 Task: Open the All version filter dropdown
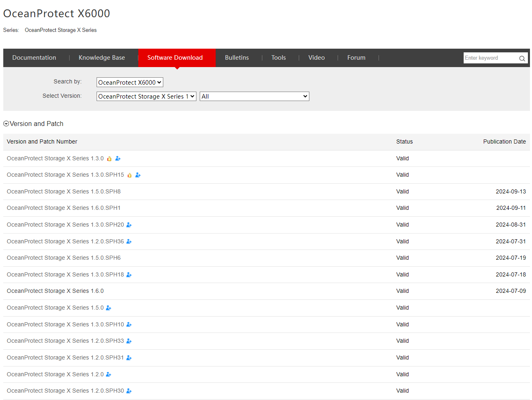click(x=255, y=97)
